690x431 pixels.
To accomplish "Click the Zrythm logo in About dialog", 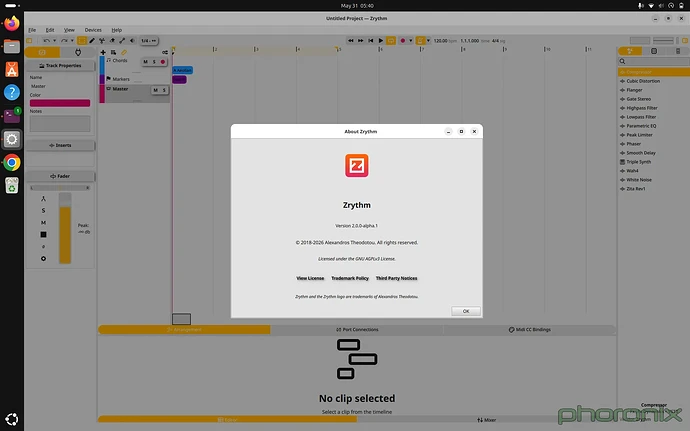I will point(356,166).
